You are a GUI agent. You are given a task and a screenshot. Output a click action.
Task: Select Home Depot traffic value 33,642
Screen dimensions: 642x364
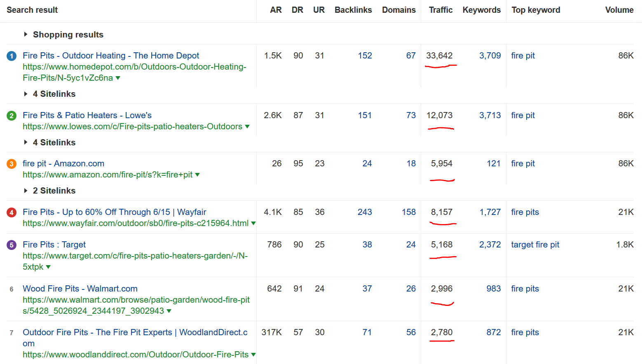point(439,56)
